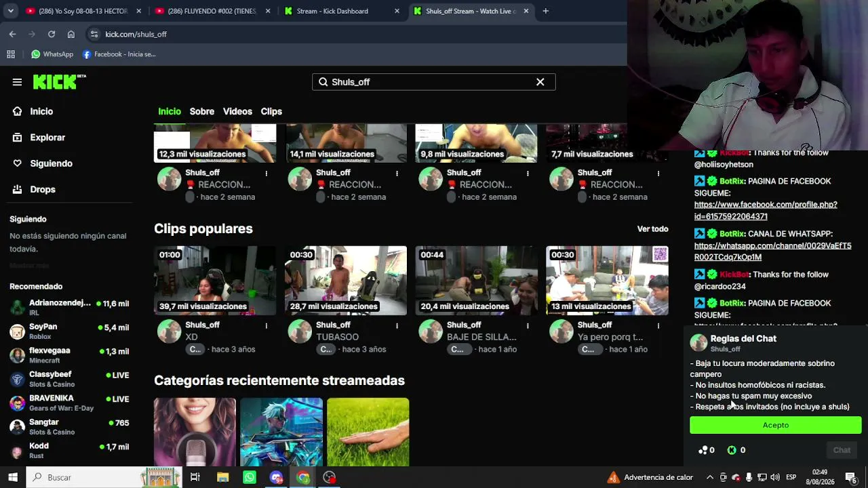Viewport: 868px width, 488px height.
Task: Play the 28,7 mil visualizaciones clip
Action: [346, 281]
